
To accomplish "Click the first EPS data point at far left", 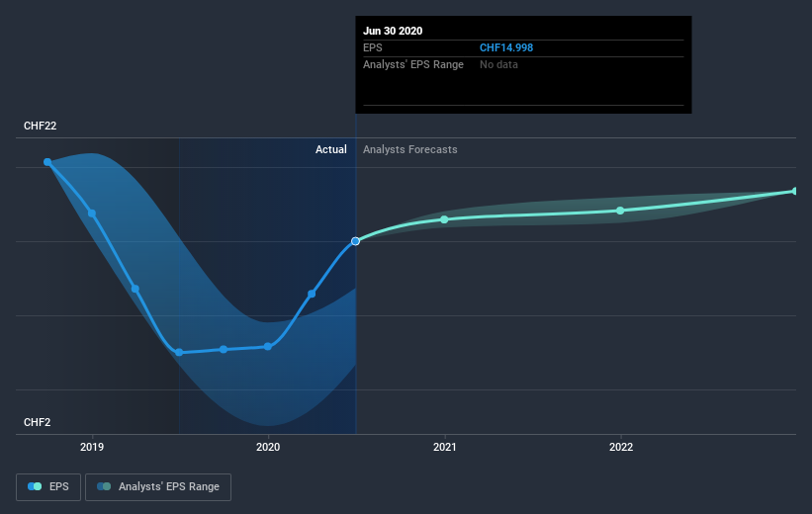I will (47, 162).
